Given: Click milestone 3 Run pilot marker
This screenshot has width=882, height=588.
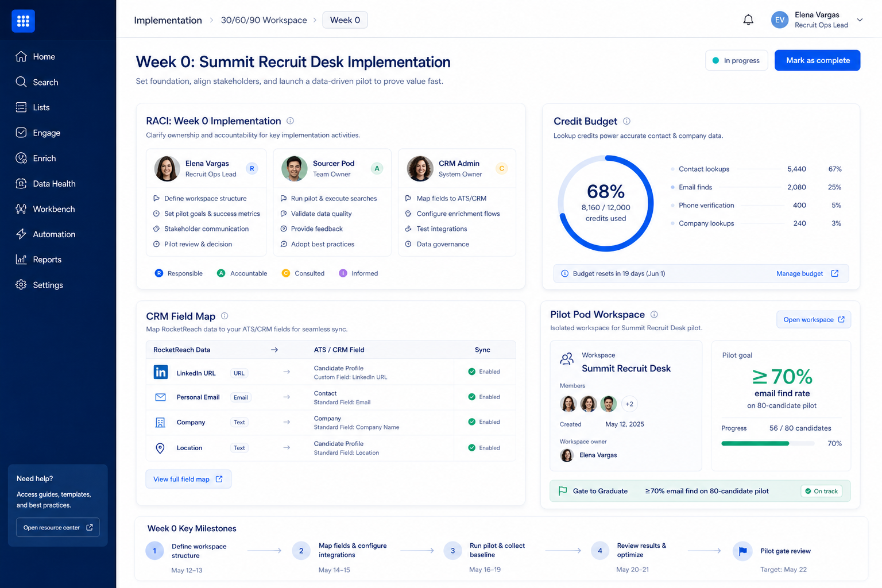Looking at the screenshot, I should [453, 551].
